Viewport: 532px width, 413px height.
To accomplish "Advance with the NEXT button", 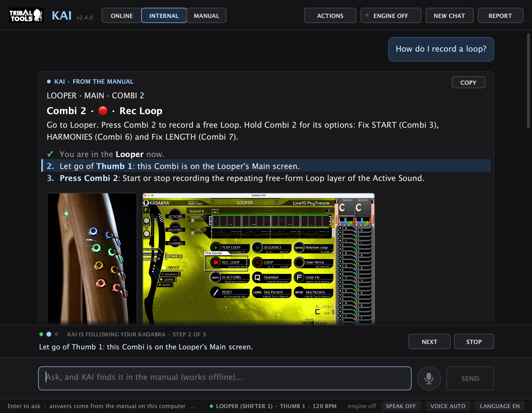I will point(429,342).
